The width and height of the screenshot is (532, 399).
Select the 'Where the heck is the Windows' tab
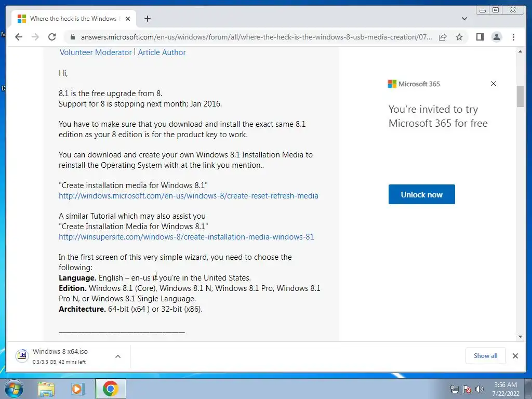[x=74, y=19]
